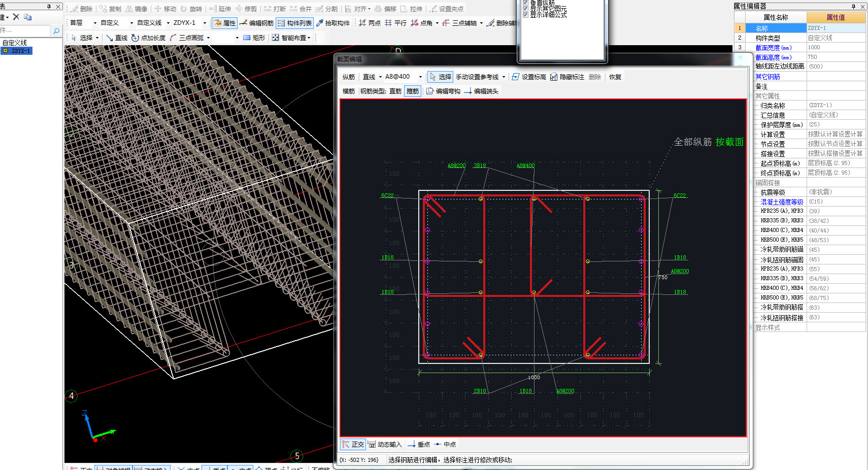Select the Rectangle (矩形) drawing tool

tap(254, 38)
